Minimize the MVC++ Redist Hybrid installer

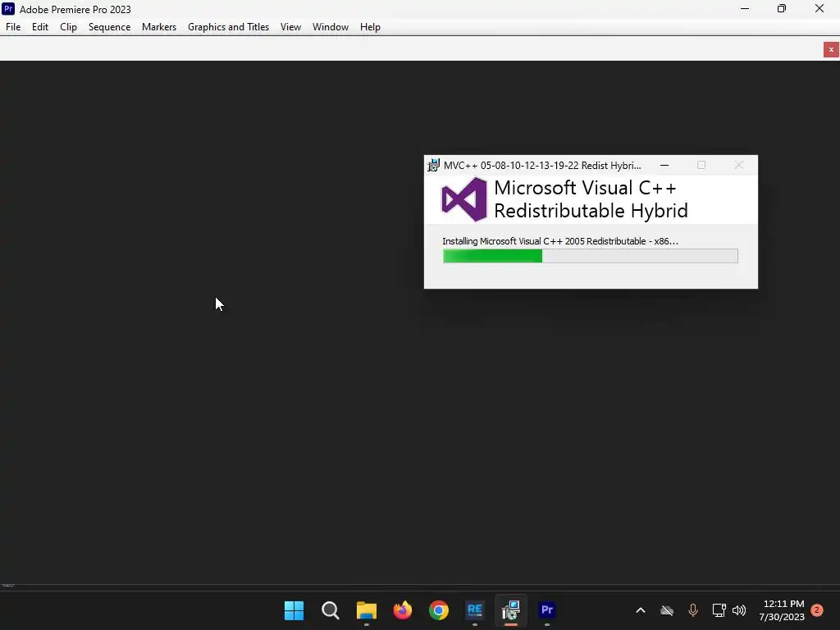pos(664,166)
